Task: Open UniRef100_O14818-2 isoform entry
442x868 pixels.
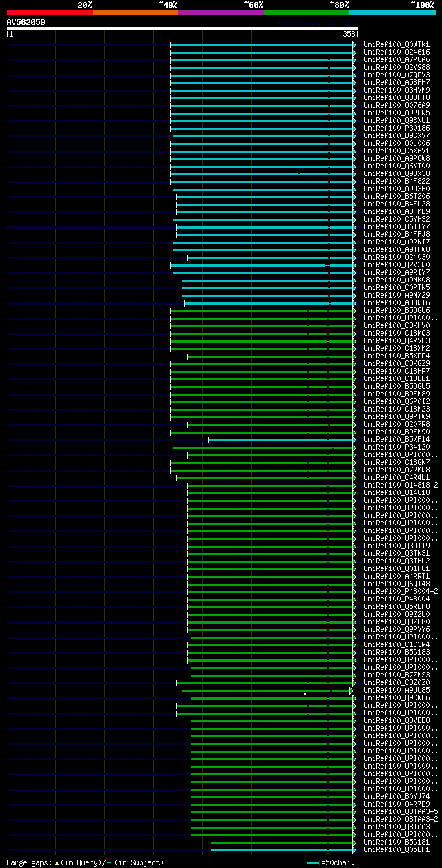Action: click(401, 485)
